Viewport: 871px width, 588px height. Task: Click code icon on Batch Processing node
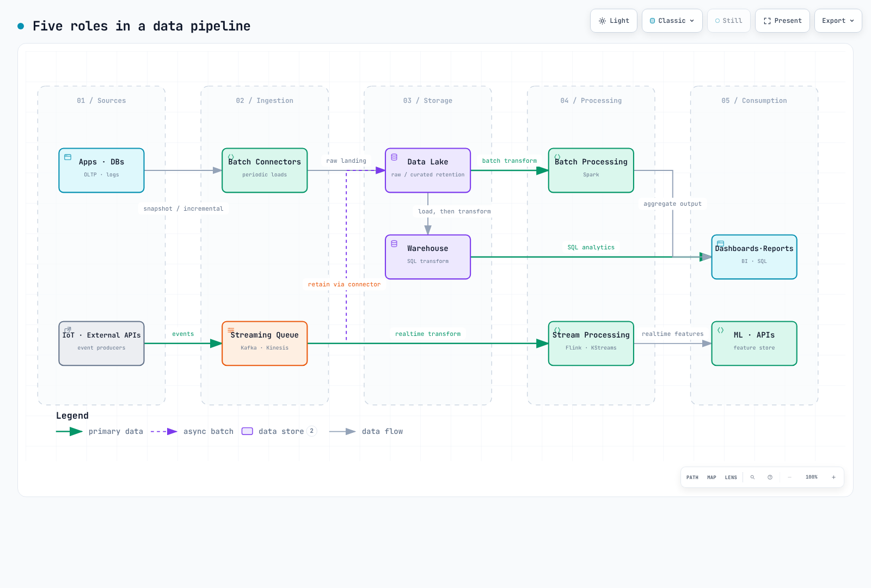pyautogui.click(x=557, y=157)
